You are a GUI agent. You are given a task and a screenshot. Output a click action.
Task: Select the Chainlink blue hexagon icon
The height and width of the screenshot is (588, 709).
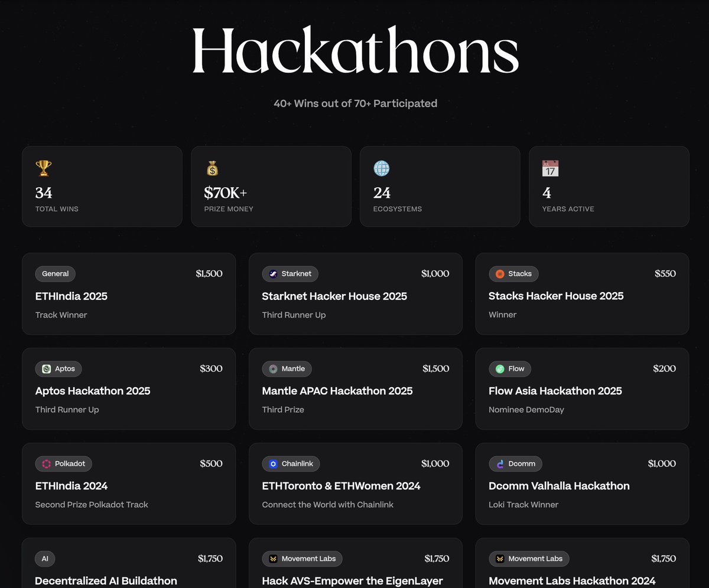273,463
